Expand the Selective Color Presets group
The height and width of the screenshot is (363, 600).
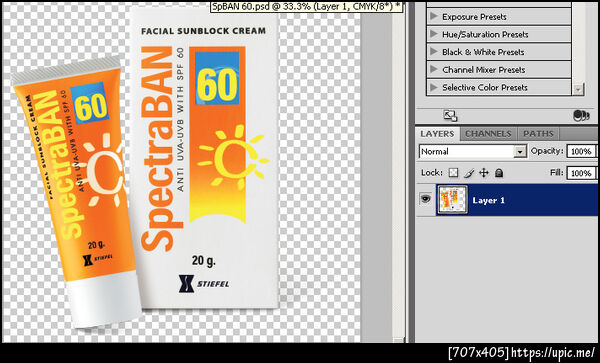(434, 87)
